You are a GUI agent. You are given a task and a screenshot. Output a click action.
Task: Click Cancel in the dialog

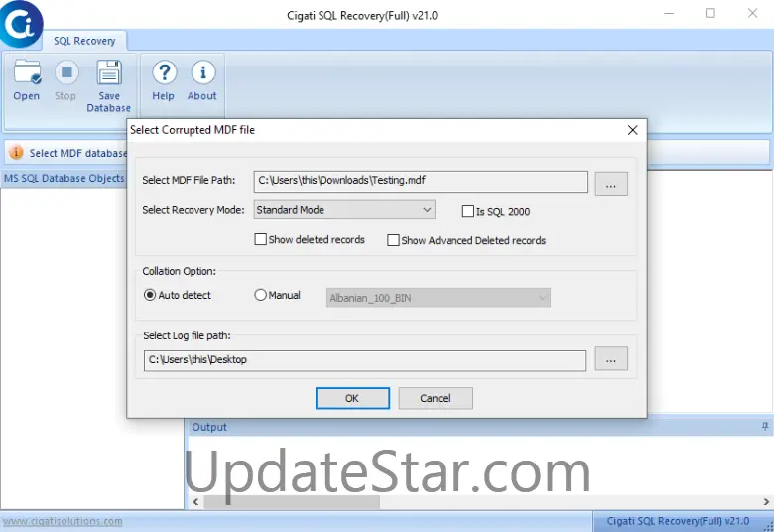(x=436, y=398)
